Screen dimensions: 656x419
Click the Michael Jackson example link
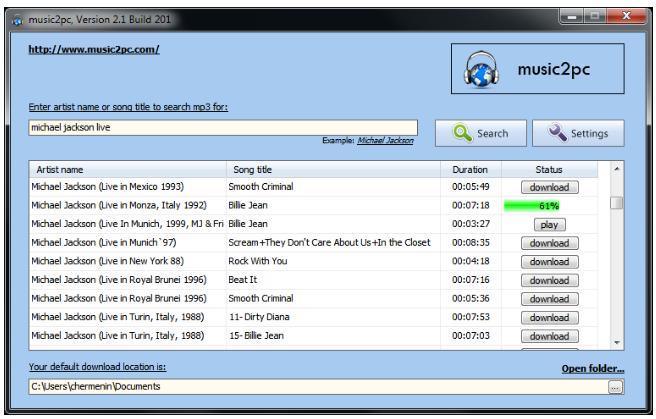(385, 141)
